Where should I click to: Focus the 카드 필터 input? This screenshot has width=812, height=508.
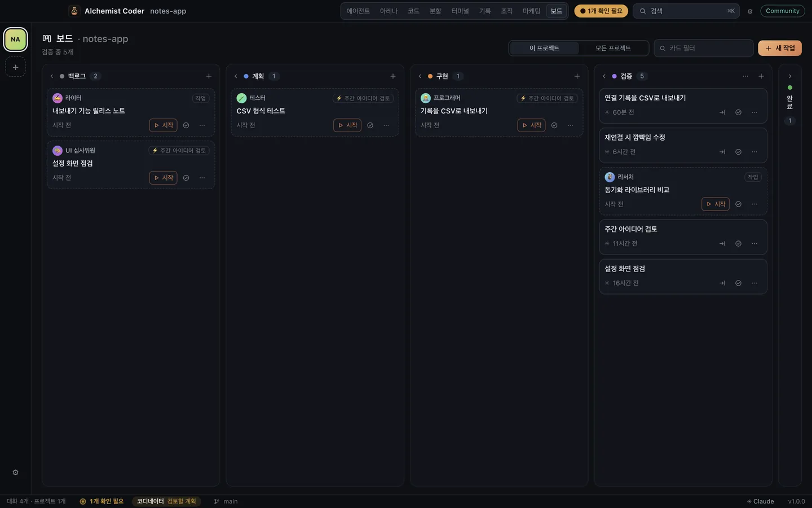(x=704, y=48)
